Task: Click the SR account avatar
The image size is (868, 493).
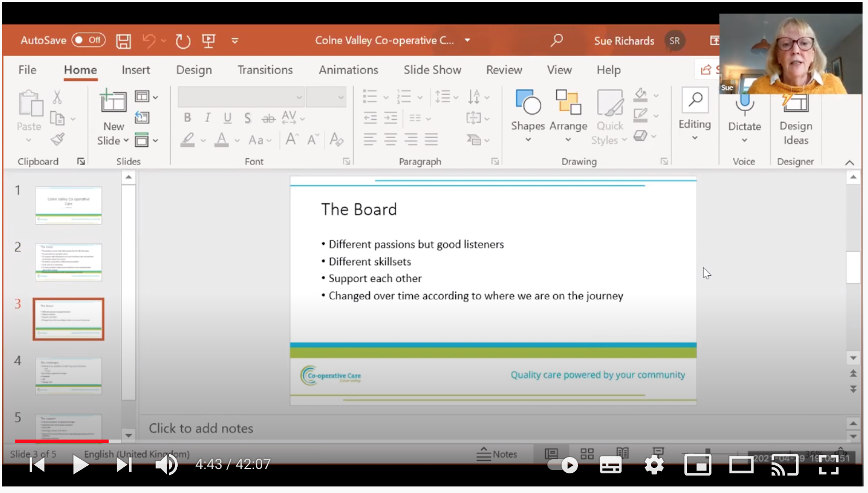Action: pyautogui.click(x=674, y=41)
